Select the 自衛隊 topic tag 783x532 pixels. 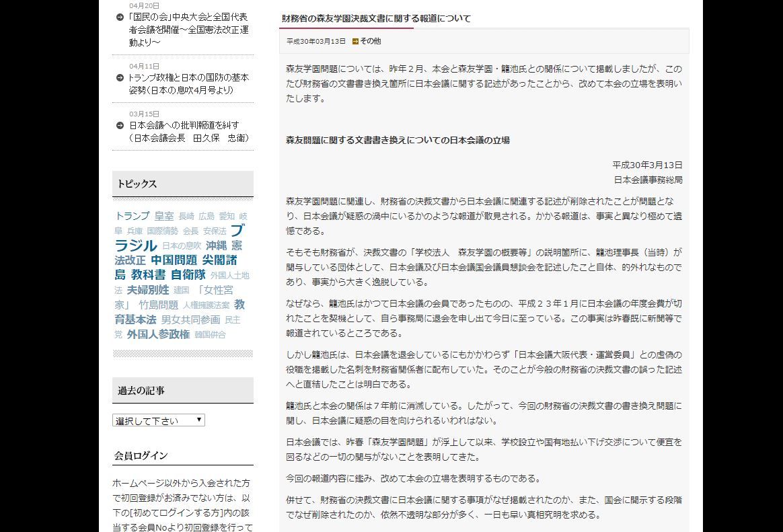coord(188,275)
